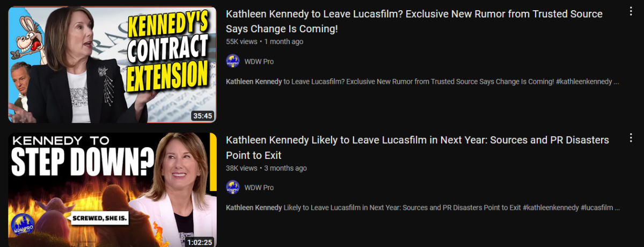Viewport: 644px width, 247px height.
Task: Click WDW Pro avatar under 38K views video
Action: pyautogui.click(x=232, y=187)
